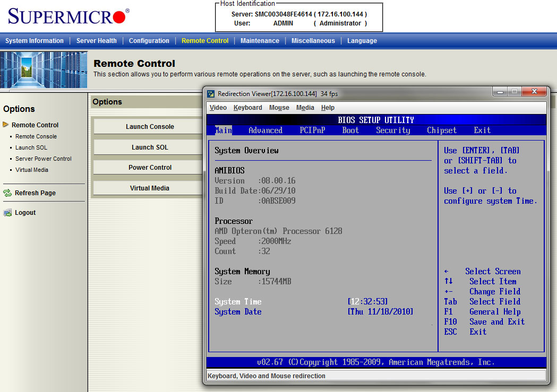Select the System Time value field

tap(367, 301)
